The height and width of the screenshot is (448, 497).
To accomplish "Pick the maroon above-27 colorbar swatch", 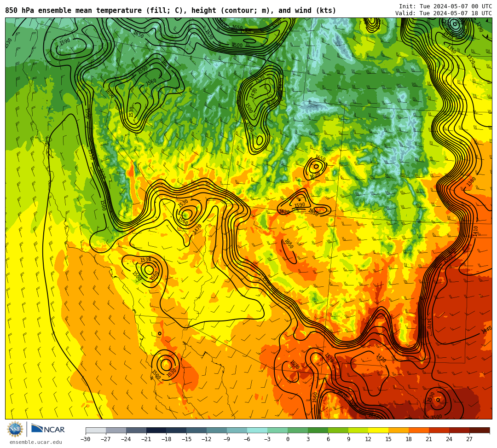I will pyautogui.click(x=480, y=430).
